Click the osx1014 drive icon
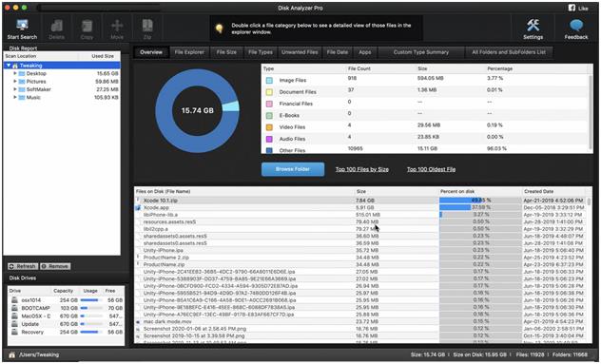Image resolution: width=601 pixels, height=364 pixels. (x=14, y=300)
